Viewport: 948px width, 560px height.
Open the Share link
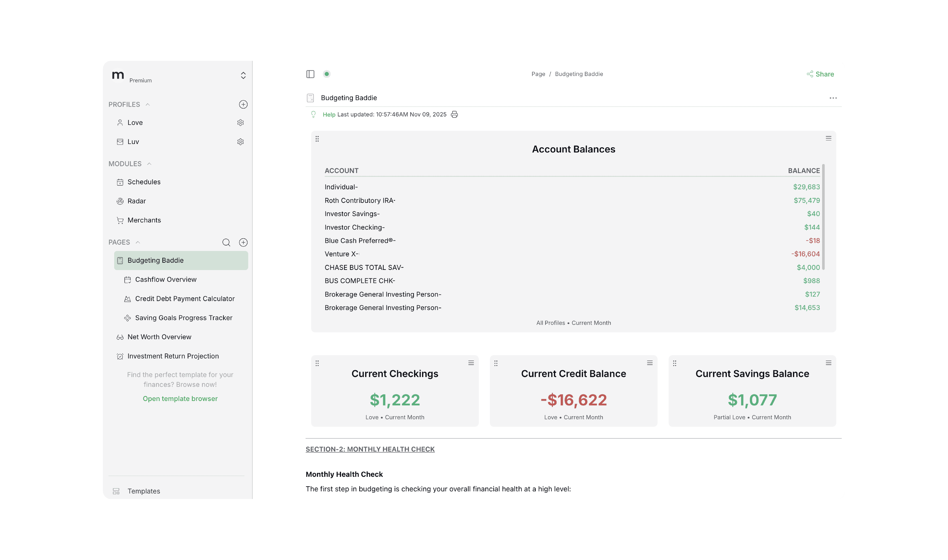(820, 74)
